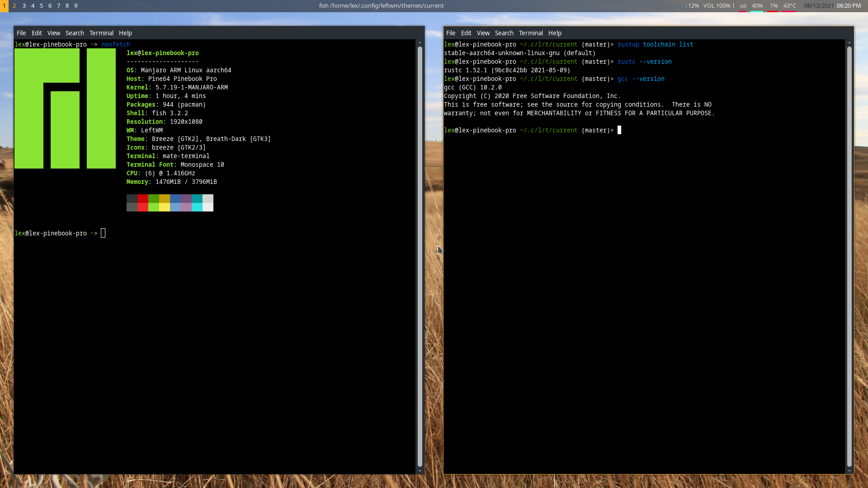This screenshot has width=868, height=488.
Task: Click left terminal vertical scrollbar thumb
Action: pyautogui.click(x=420, y=257)
